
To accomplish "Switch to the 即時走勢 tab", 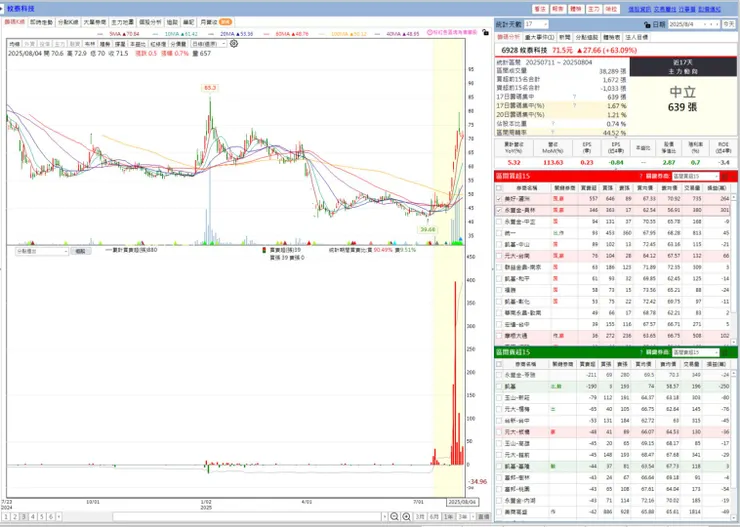I will (41, 22).
